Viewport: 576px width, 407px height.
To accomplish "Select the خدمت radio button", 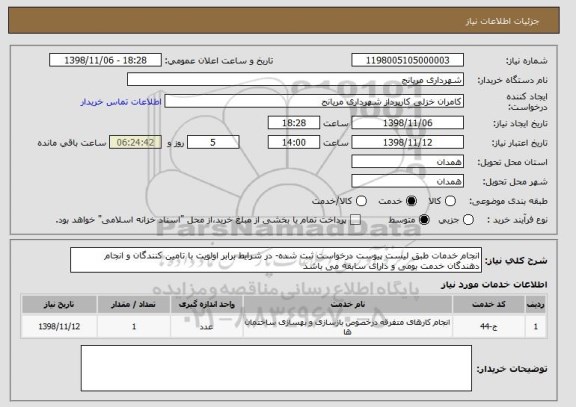I will click(411, 201).
